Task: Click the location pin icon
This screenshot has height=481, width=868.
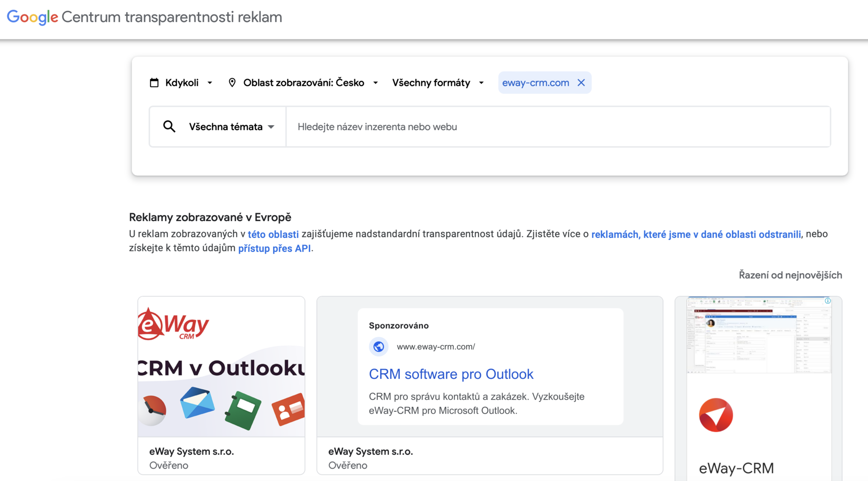Action: click(232, 83)
